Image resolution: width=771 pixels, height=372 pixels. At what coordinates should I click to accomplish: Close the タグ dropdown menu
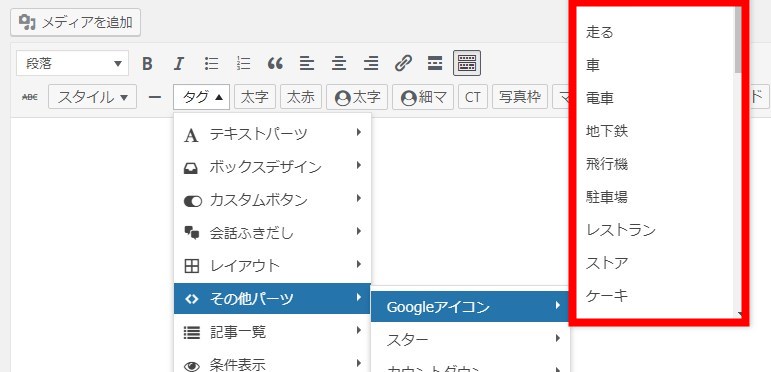click(x=202, y=97)
